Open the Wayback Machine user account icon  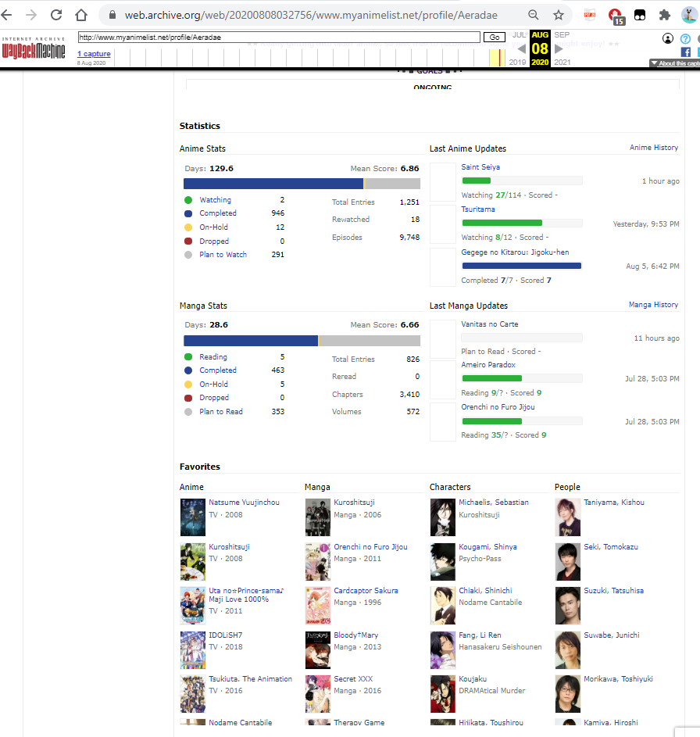[668, 38]
